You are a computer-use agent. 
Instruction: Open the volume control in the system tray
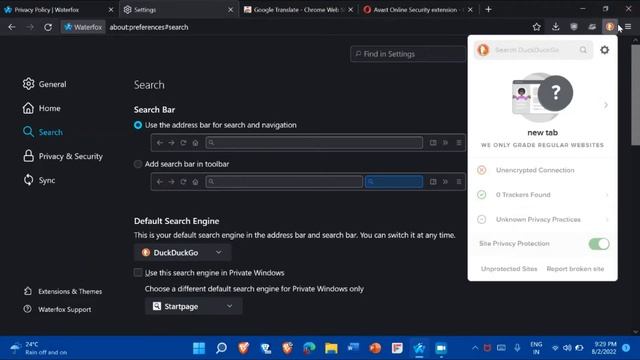pos(567,348)
